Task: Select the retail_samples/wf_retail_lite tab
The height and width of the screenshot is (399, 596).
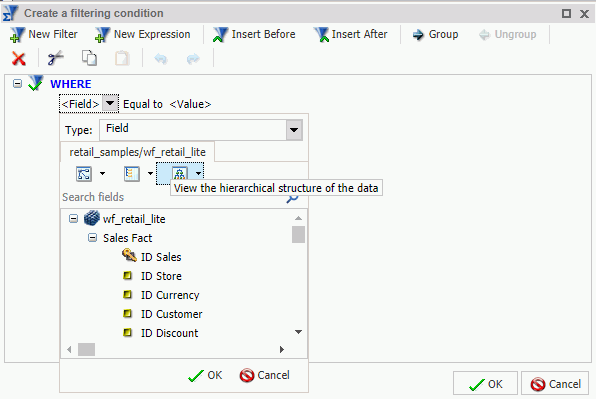Action: click(x=138, y=152)
